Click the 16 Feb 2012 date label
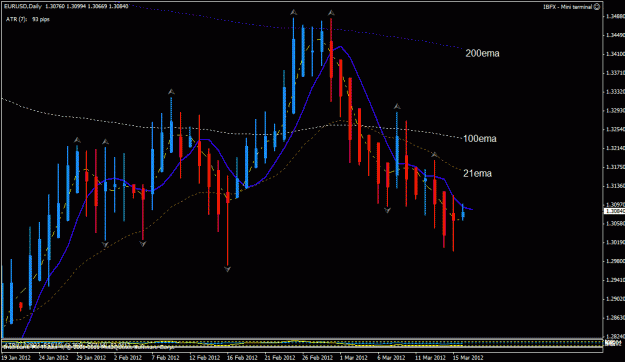 tap(242, 358)
